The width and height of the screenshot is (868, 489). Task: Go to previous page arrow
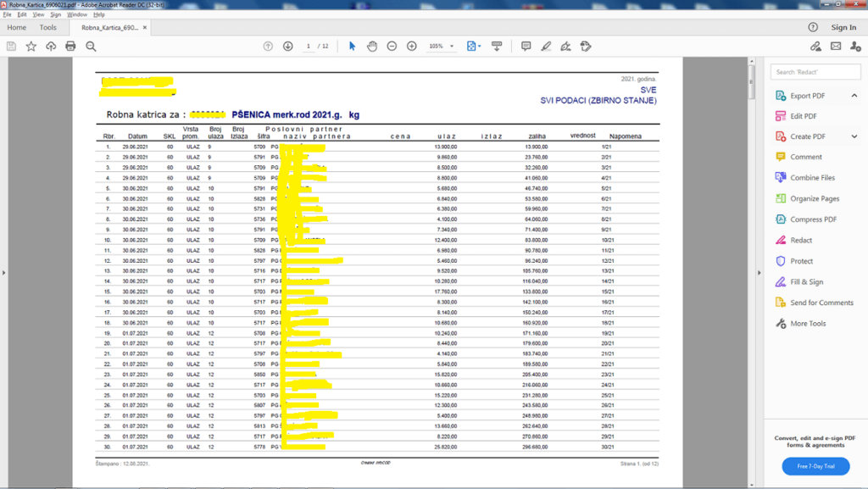[x=268, y=47]
